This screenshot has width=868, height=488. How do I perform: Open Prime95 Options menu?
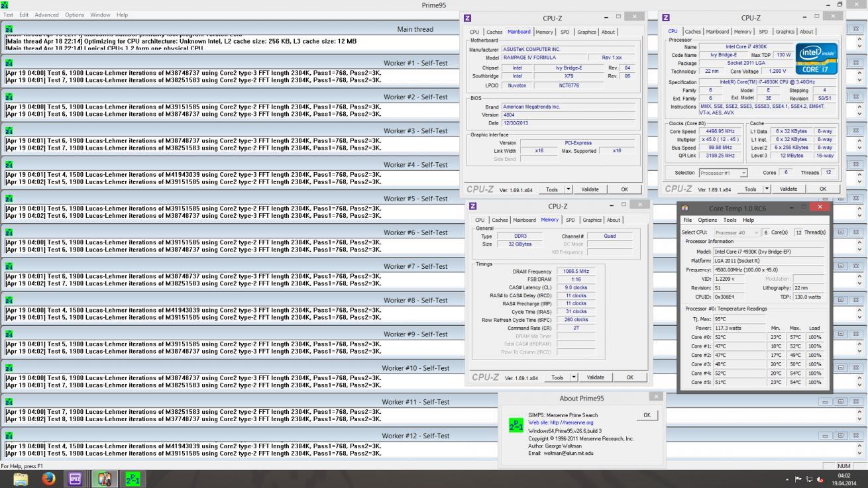pyautogui.click(x=74, y=15)
